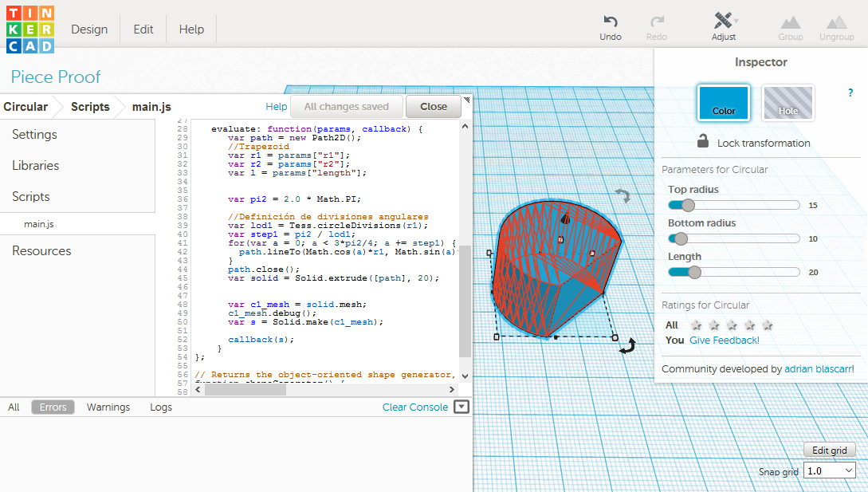Click the Top radius value 15
This screenshot has width=868, height=492.
pyautogui.click(x=813, y=206)
